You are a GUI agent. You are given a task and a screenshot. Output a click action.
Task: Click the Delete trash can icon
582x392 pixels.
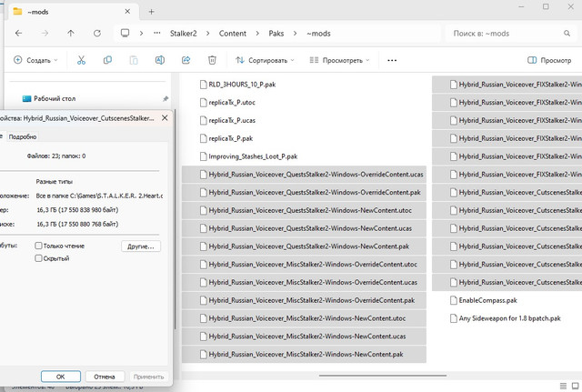[x=212, y=60]
